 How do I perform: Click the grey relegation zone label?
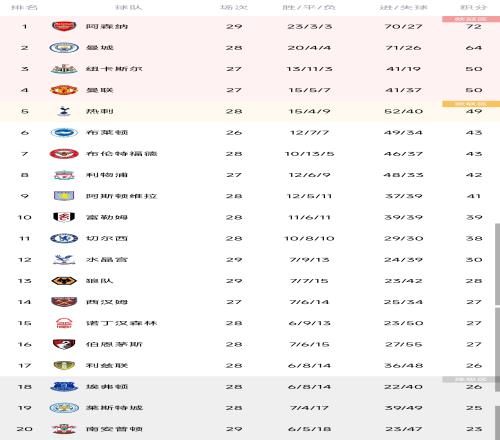471,379
